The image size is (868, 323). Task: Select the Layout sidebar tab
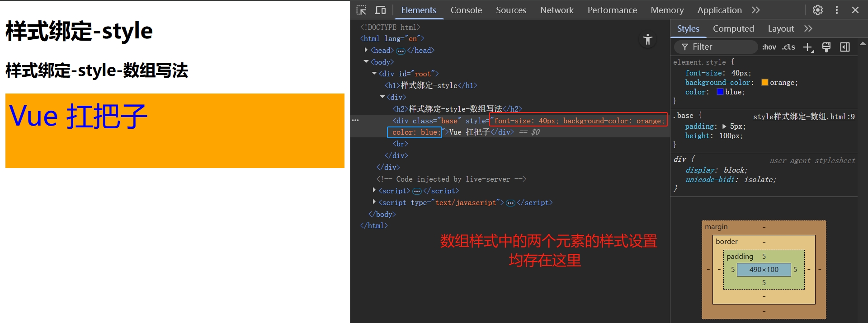[781, 28]
